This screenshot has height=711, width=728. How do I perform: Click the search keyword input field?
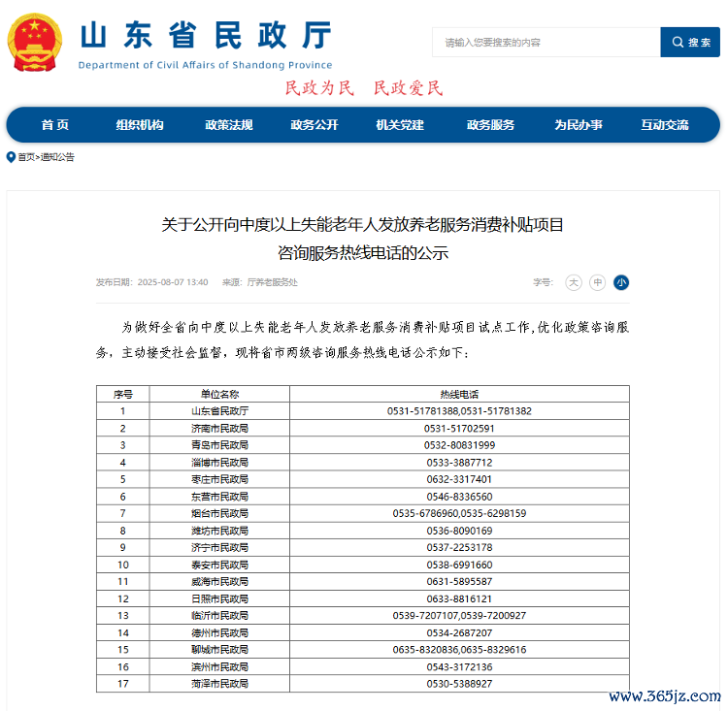point(546,43)
